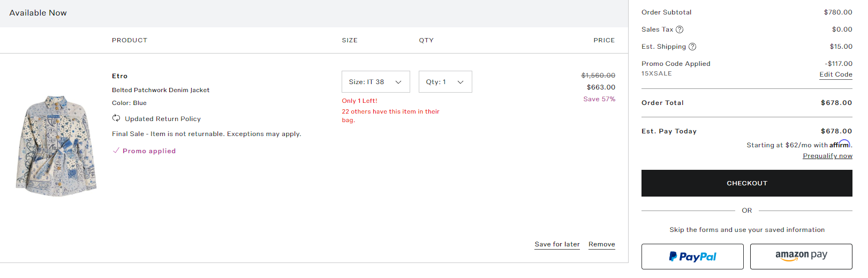Click the Order Total $678.00 amount

(x=836, y=103)
